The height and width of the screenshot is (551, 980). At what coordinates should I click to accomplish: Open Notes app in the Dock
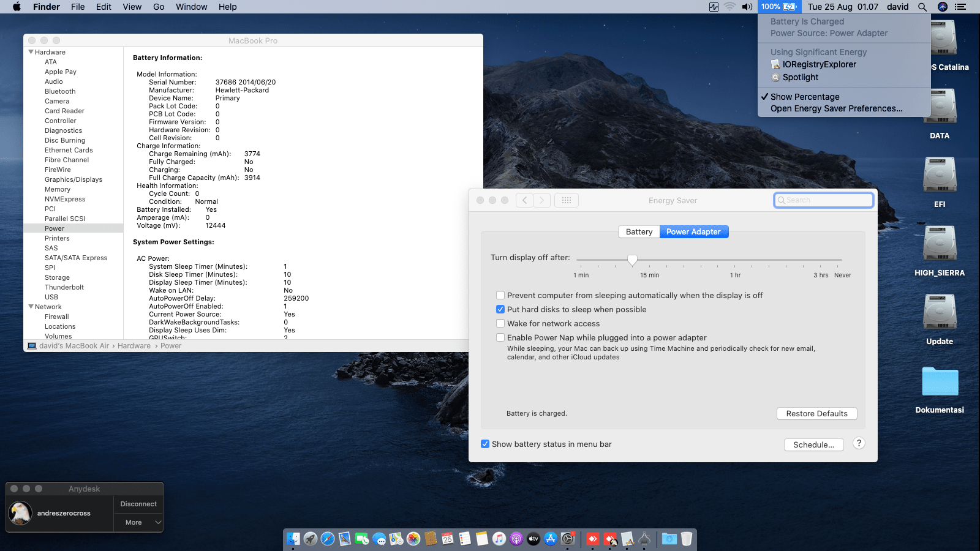pos(482,539)
